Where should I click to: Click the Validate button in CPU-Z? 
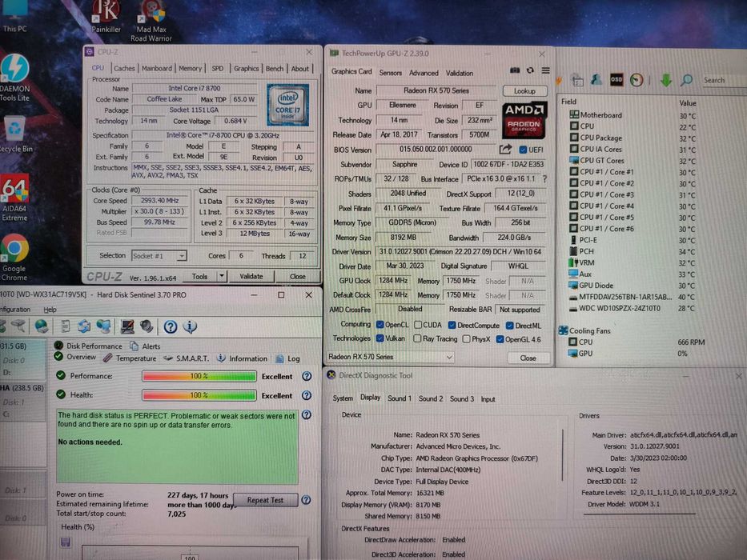251,276
